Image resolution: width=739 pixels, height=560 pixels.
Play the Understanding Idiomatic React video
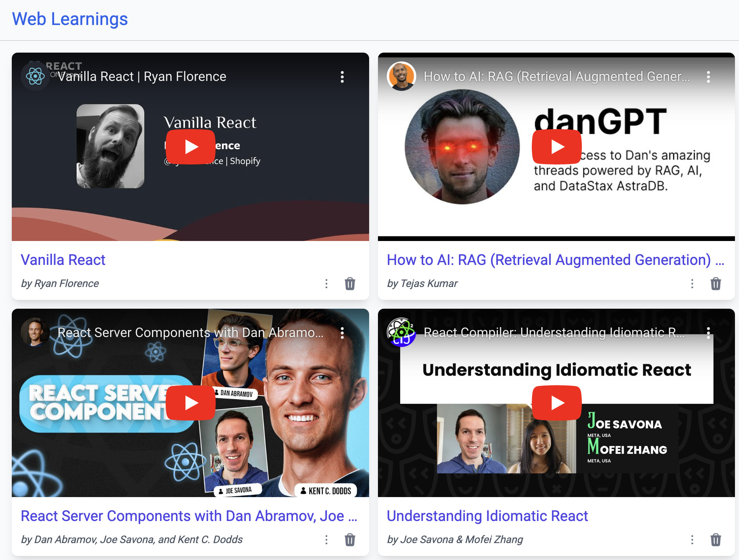pyautogui.click(x=556, y=403)
